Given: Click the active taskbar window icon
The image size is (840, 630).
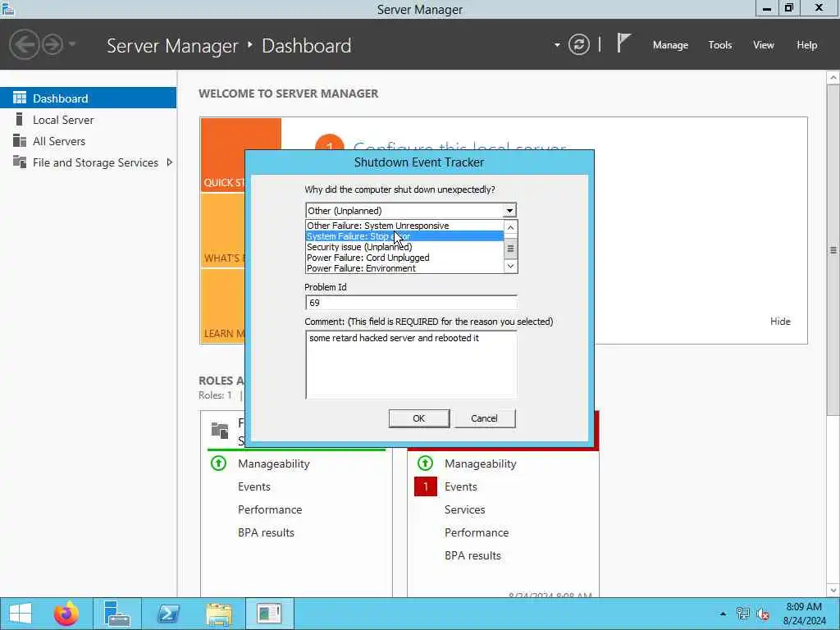Looking at the screenshot, I should tap(269, 614).
